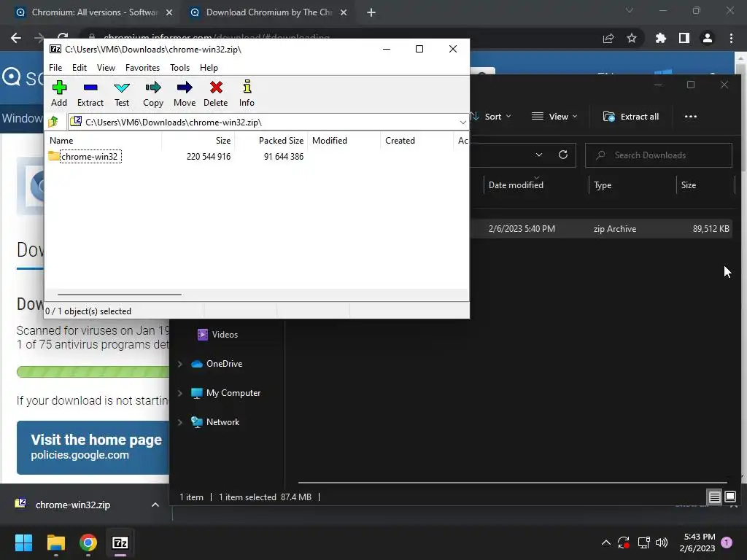
Task: Open chrome-win32.zip download options chevron
Action: tap(155, 505)
